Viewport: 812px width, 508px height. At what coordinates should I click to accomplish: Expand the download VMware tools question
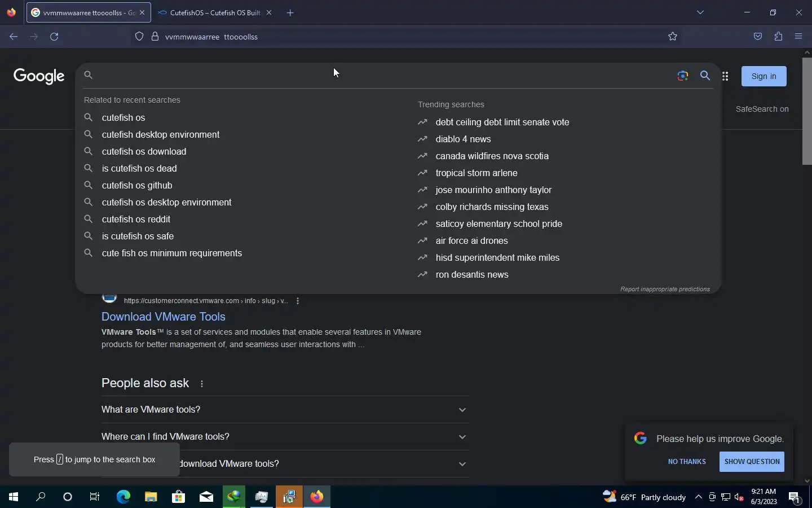(324, 463)
